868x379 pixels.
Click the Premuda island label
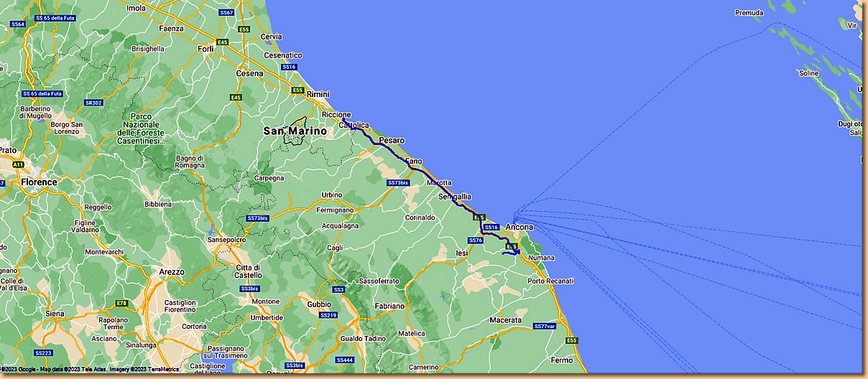[749, 12]
